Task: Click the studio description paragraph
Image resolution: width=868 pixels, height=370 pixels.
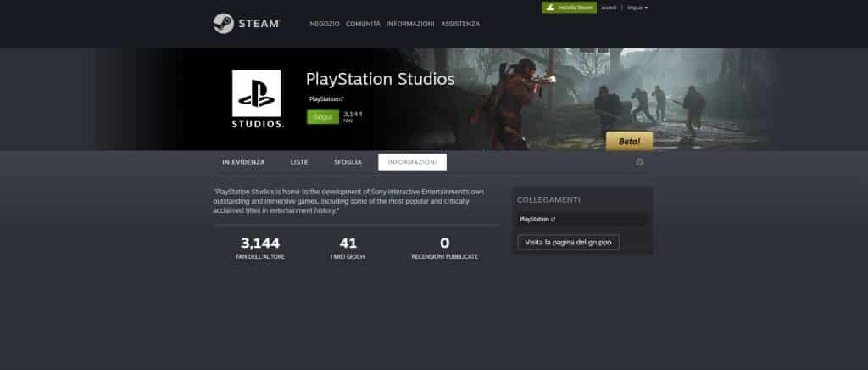Action: click(348, 202)
